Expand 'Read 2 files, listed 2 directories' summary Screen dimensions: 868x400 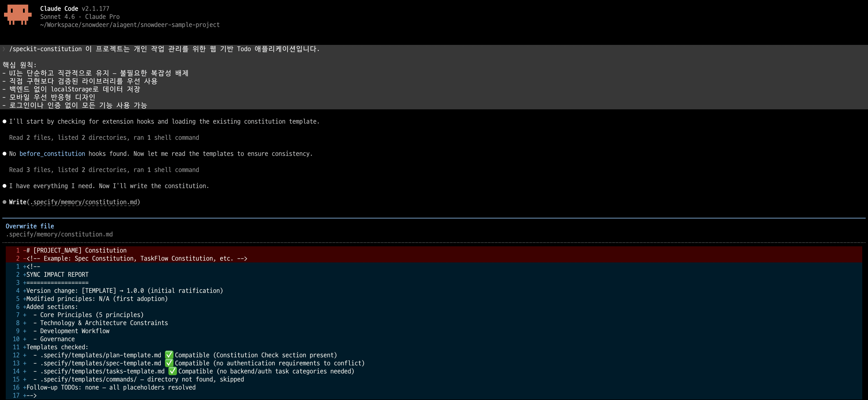[104, 138]
